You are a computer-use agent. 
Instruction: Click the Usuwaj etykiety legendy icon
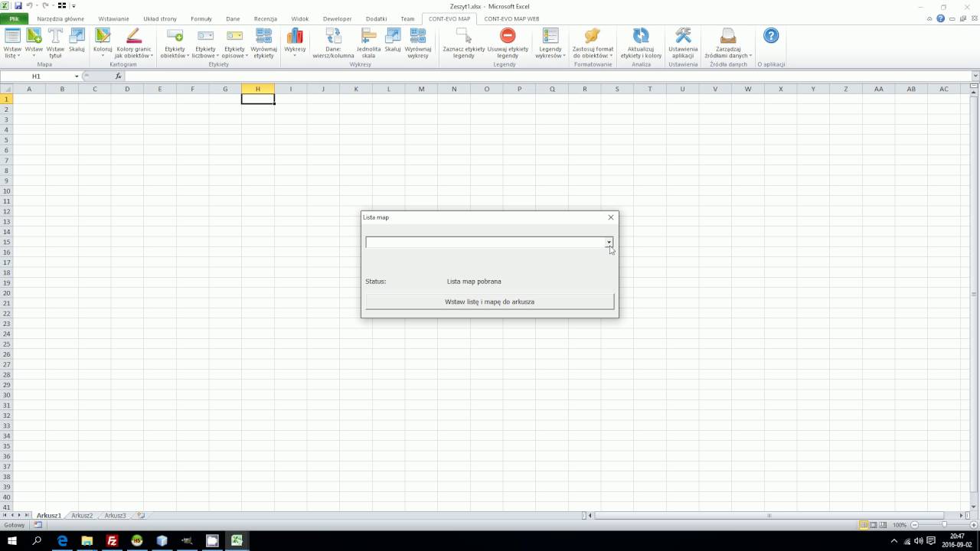pos(508,43)
